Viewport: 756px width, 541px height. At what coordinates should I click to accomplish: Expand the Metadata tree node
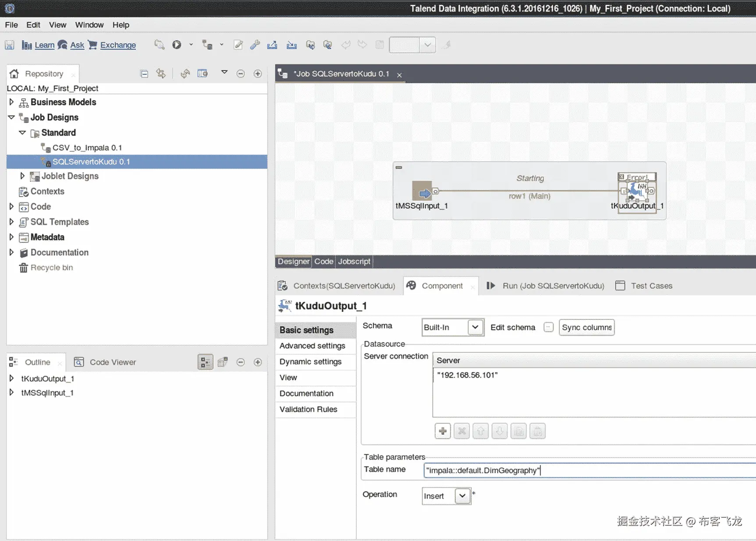(x=11, y=237)
